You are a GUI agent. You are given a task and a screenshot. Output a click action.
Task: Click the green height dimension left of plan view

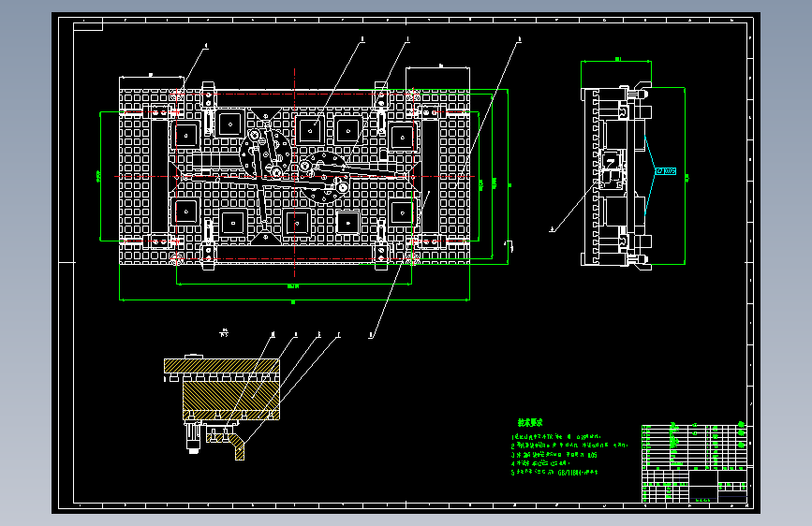point(100,176)
